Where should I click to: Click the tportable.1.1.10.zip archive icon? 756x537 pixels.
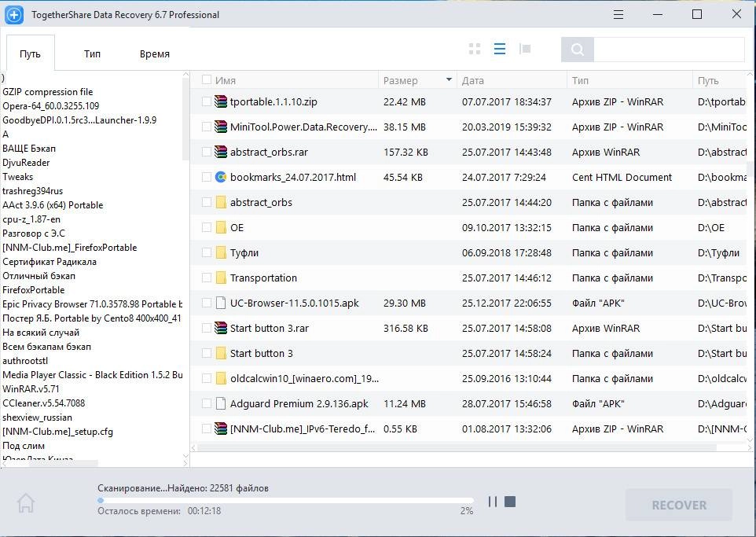pos(221,101)
